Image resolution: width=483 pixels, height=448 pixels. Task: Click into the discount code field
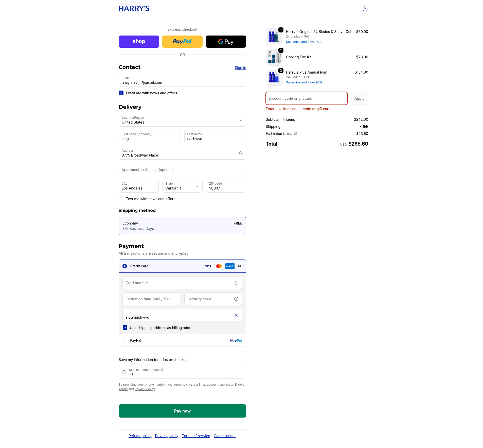coord(306,98)
